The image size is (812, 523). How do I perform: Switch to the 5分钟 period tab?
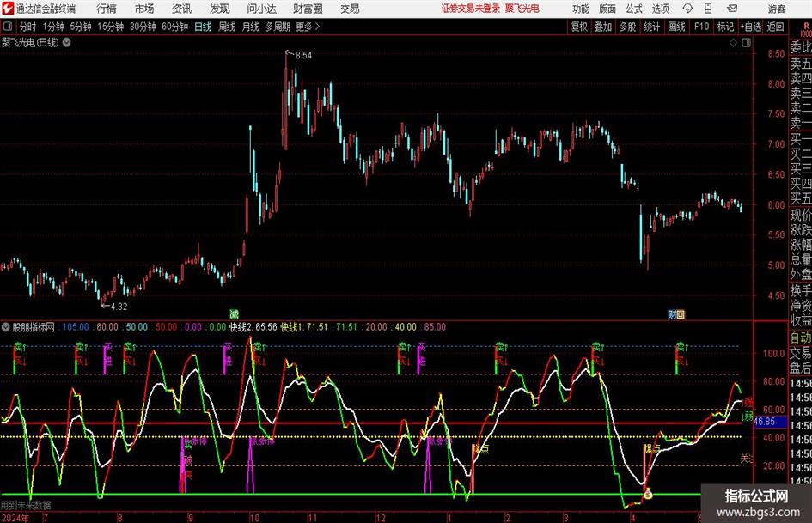click(x=81, y=27)
